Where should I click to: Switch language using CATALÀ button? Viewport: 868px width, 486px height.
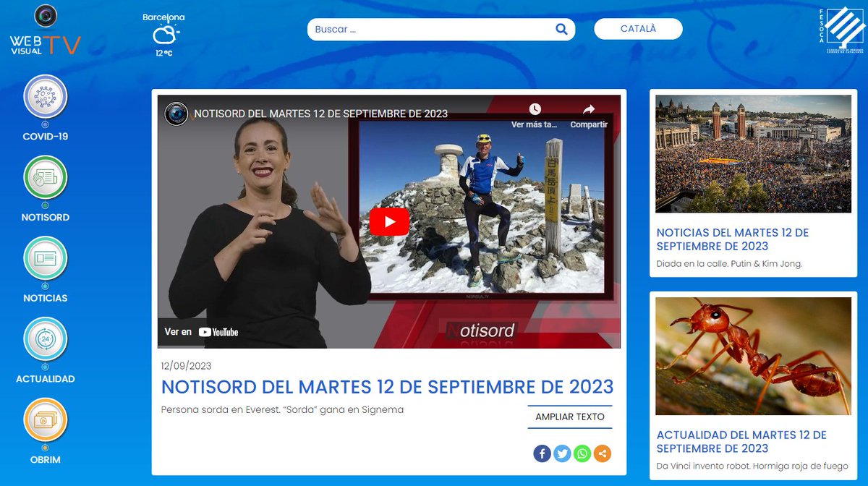pyautogui.click(x=638, y=28)
